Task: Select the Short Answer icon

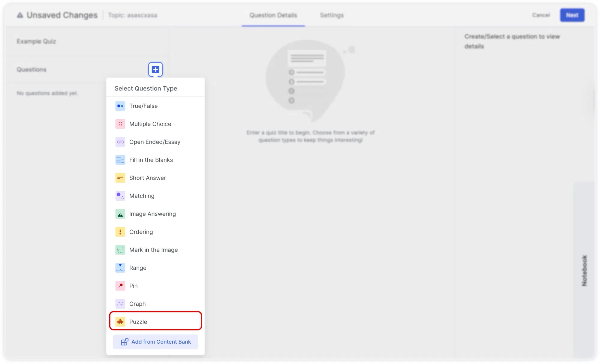Action: click(x=120, y=178)
